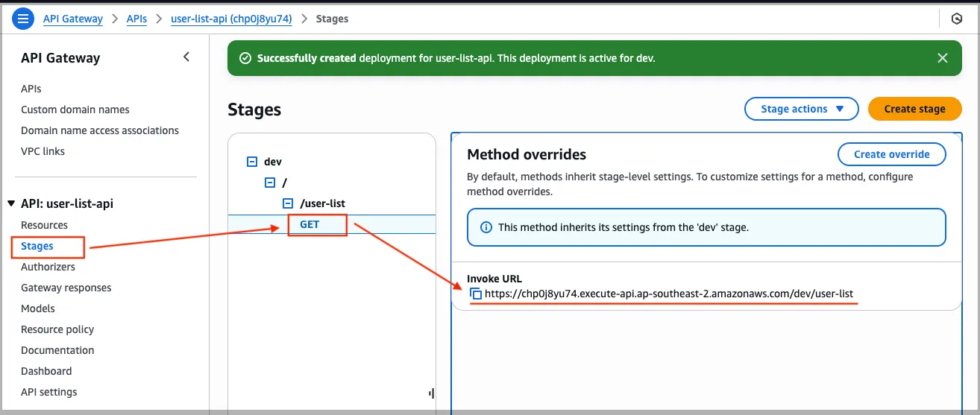This screenshot has height=415, width=980.
Task: Open API settings in sidebar
Action: point(49,392)
